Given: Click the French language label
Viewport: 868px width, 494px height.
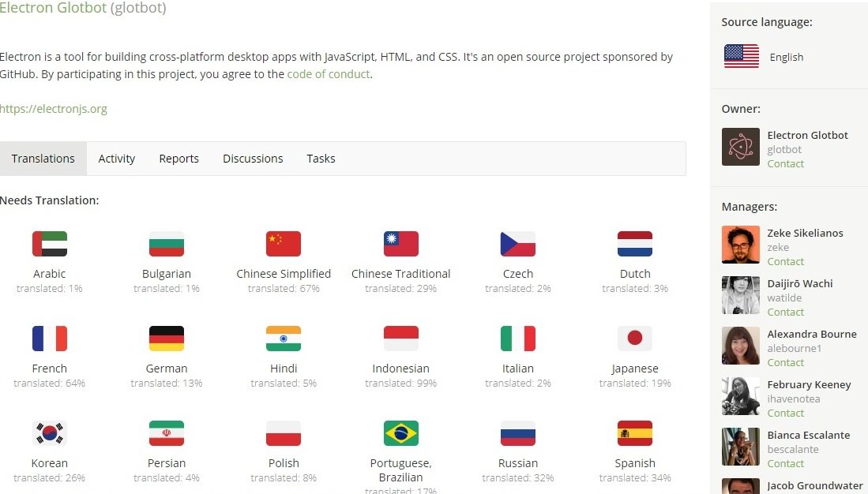Looking at the screenshot, I should pyautogui.click(x=49, y=369).
